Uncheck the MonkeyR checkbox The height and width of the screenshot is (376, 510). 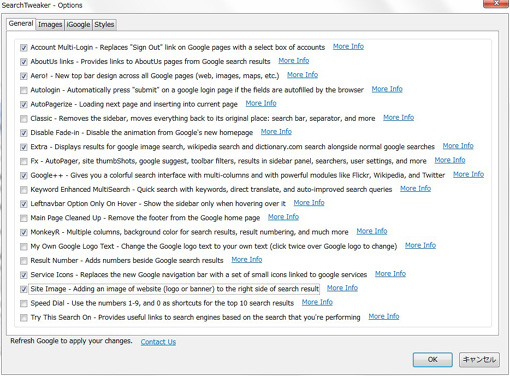coord(23,232)
